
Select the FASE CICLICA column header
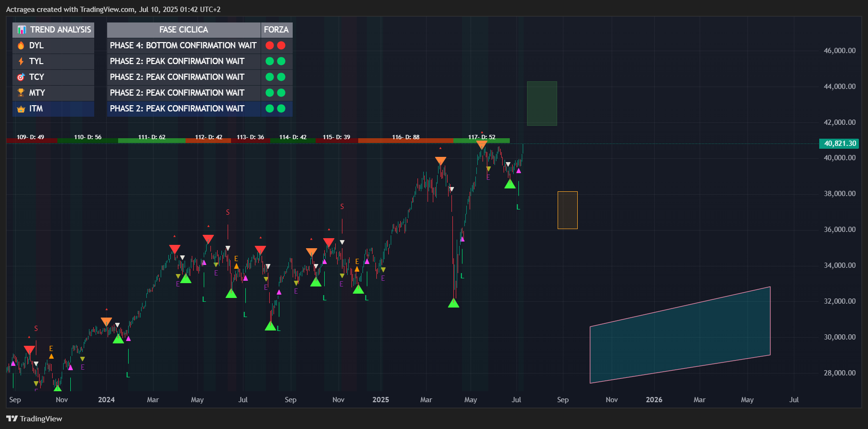pos(184,30)
